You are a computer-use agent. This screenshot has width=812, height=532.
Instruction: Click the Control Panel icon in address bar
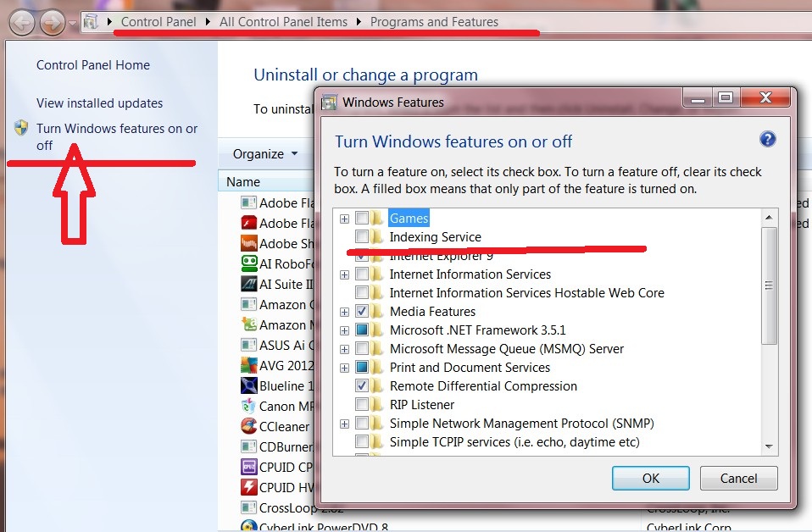pyautogui.click(x=92, y=22)
